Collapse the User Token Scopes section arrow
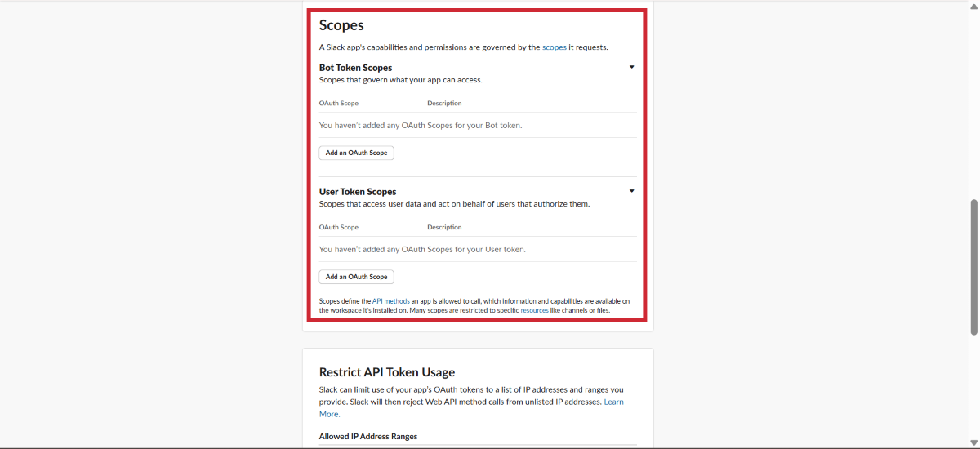Image resolution: width=980 pixels, height=449 pixels. (631, 191)
